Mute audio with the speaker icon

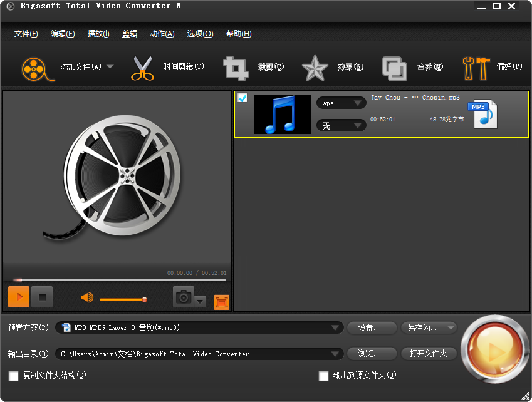[88, 298]
